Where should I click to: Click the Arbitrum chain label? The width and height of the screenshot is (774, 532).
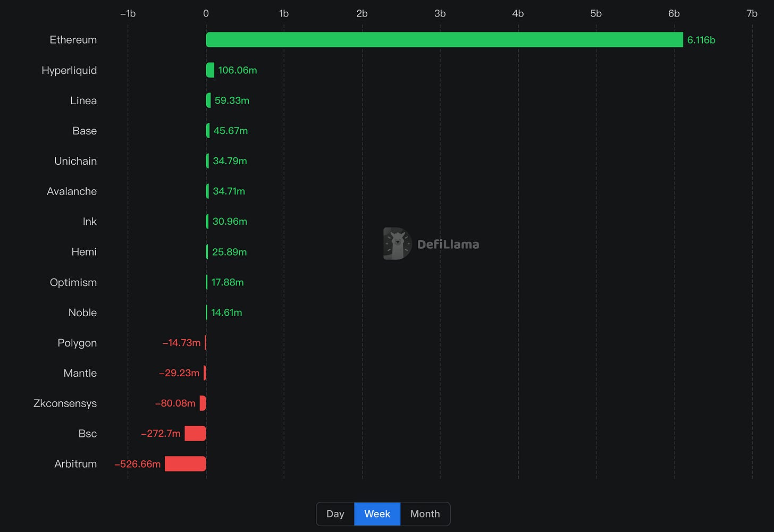75,464
